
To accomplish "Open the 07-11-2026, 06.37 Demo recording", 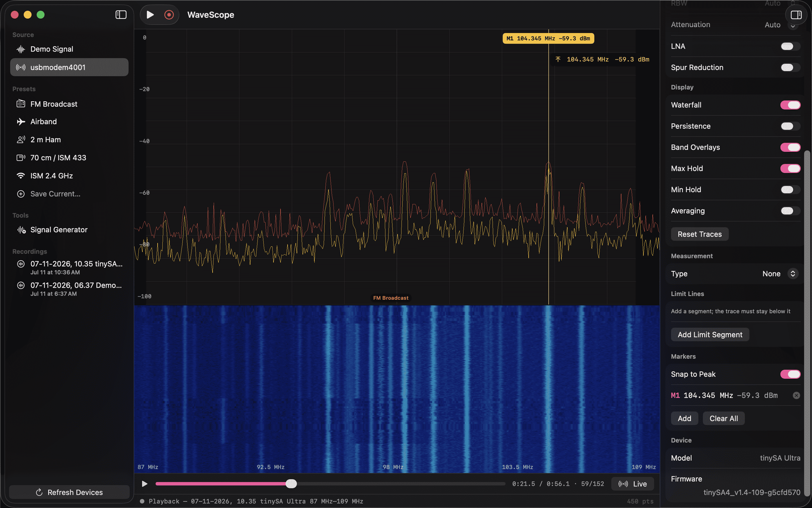I will coord(69,289).
